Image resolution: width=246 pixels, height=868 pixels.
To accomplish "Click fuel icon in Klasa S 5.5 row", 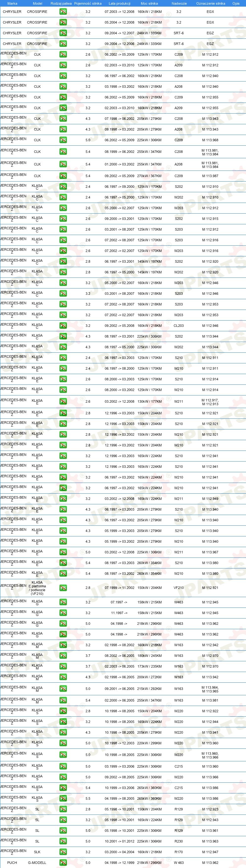I will click(x=63, y=798).
